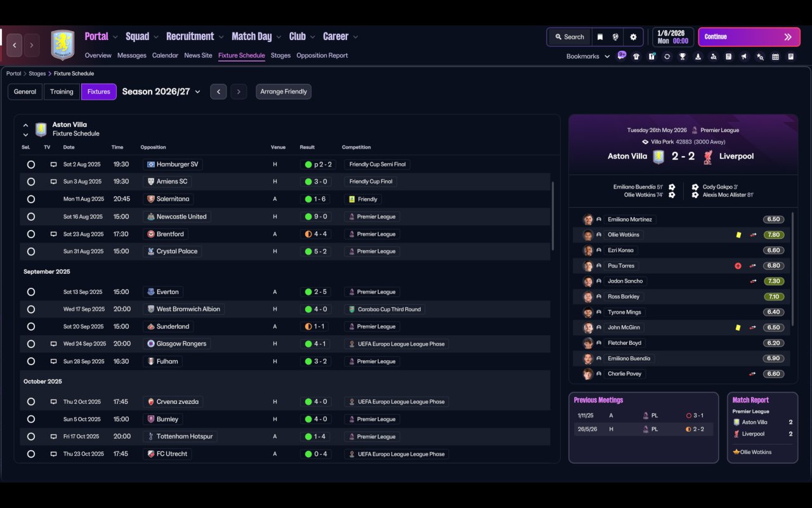Viewport: 812px width, 508px height.
Task: Click the Aston Villa fixture schedule badge
Action: tap(41, 130)
